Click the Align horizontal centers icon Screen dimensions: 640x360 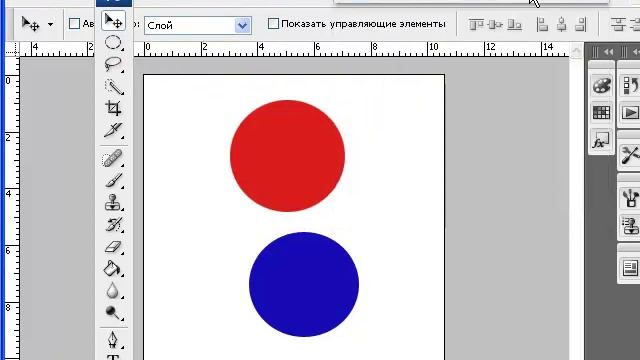click(562, 24)
